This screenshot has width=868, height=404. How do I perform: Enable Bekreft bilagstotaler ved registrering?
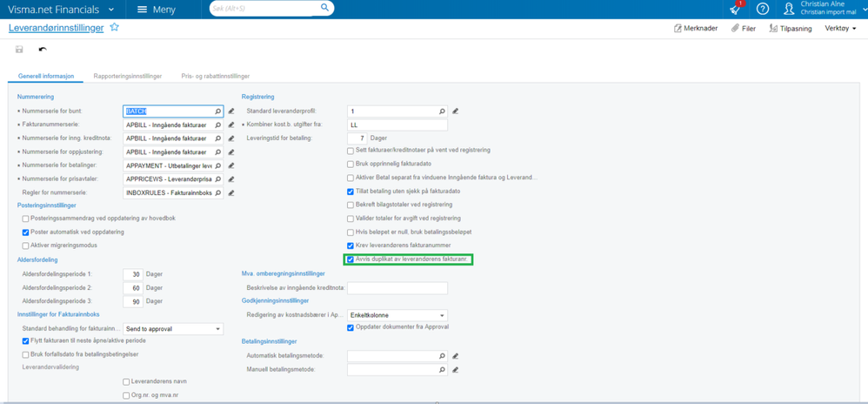click(x=350, y=205)
